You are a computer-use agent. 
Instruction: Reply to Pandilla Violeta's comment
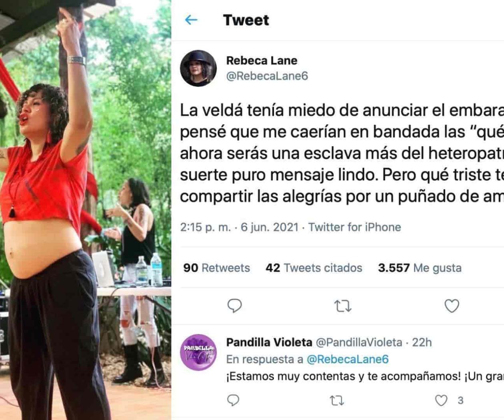[233, 400]
